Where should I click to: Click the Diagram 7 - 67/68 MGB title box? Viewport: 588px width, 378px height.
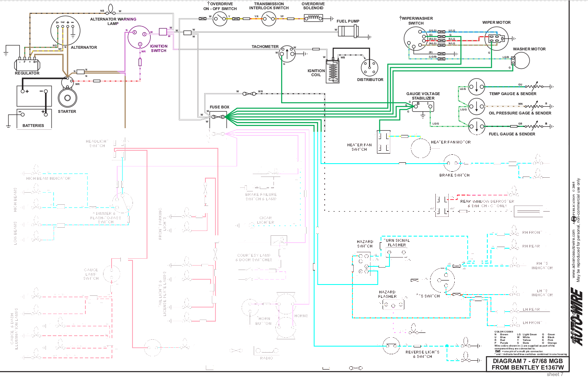click(x=527, y=364)
